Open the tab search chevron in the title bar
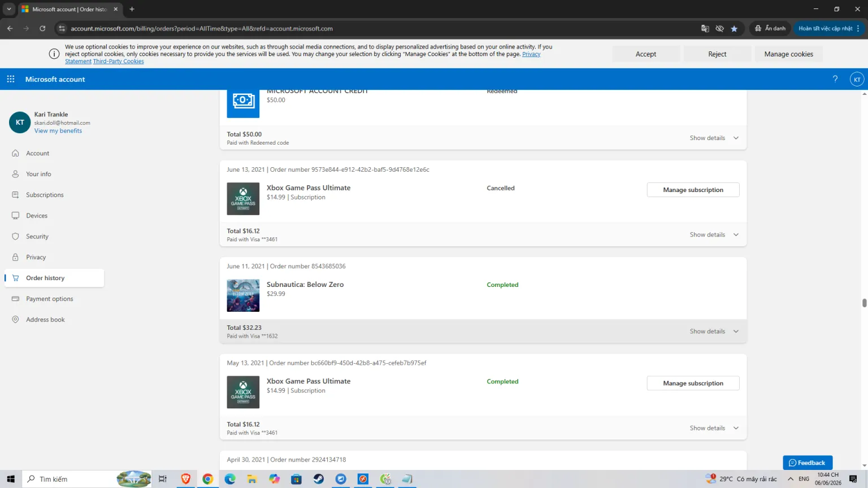Image resolution: width=868 pixels, height=488 pixels. (9, 9)
